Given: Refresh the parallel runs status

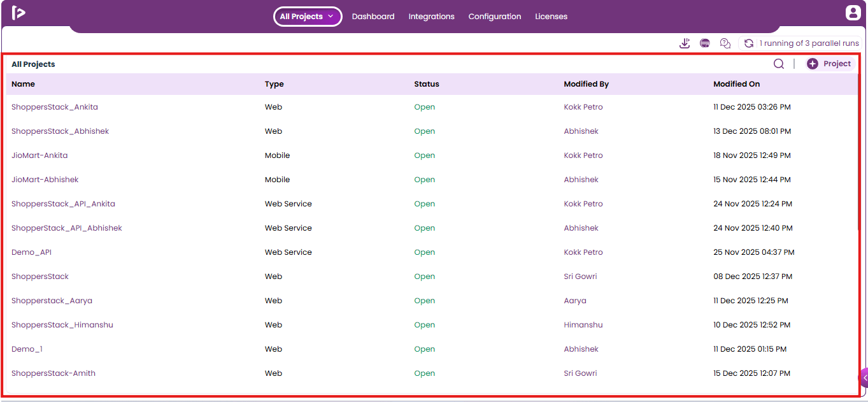Looking at the screenshot, I should (749, 43).
